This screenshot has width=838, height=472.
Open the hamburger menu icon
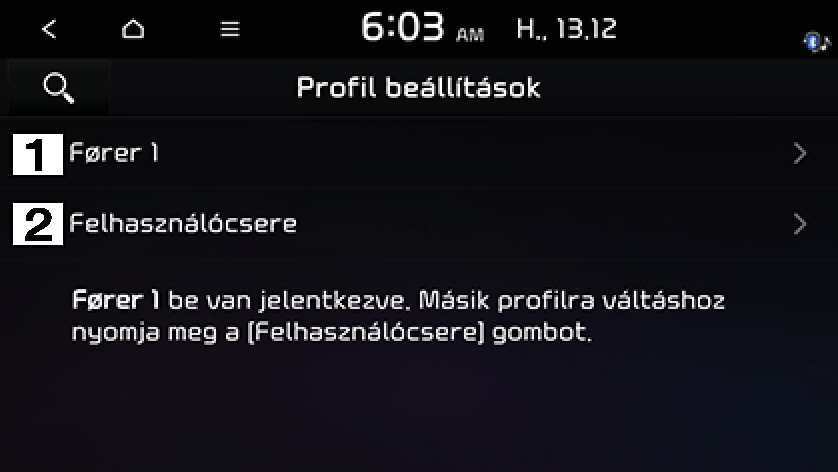click(230, 29)
